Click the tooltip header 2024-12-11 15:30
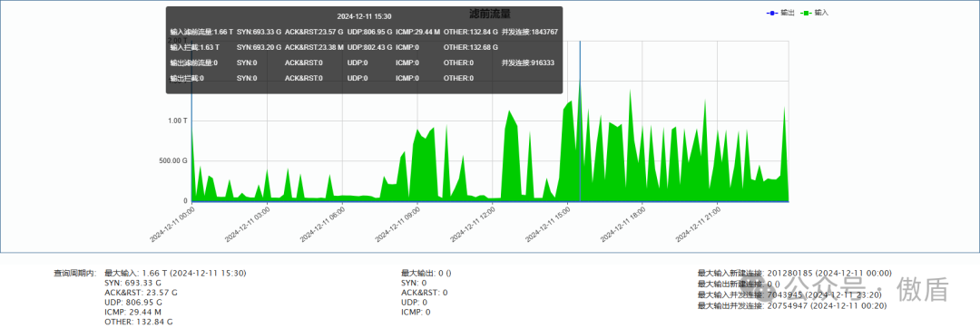Viewport: 980px width, 328px height. (x=365, y=17)
